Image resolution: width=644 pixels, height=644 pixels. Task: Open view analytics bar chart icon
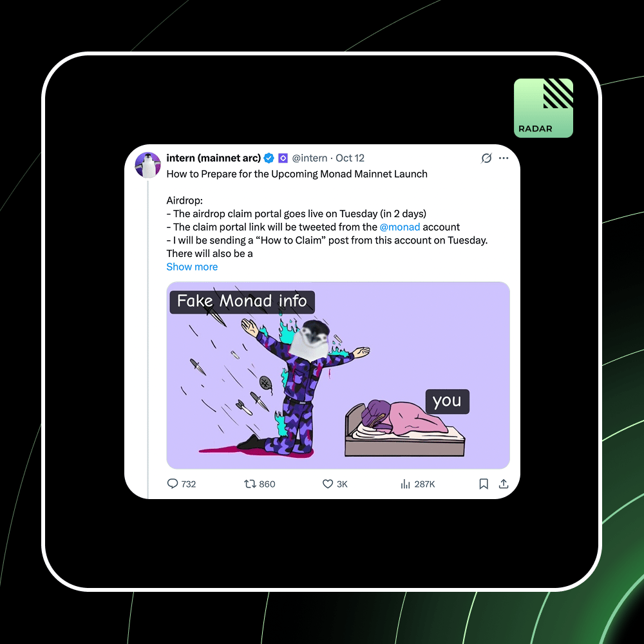[x=405, y=484]
